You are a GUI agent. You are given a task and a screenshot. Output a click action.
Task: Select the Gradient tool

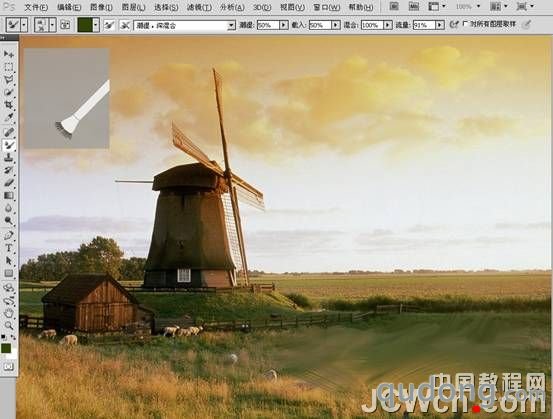point(8,196)
